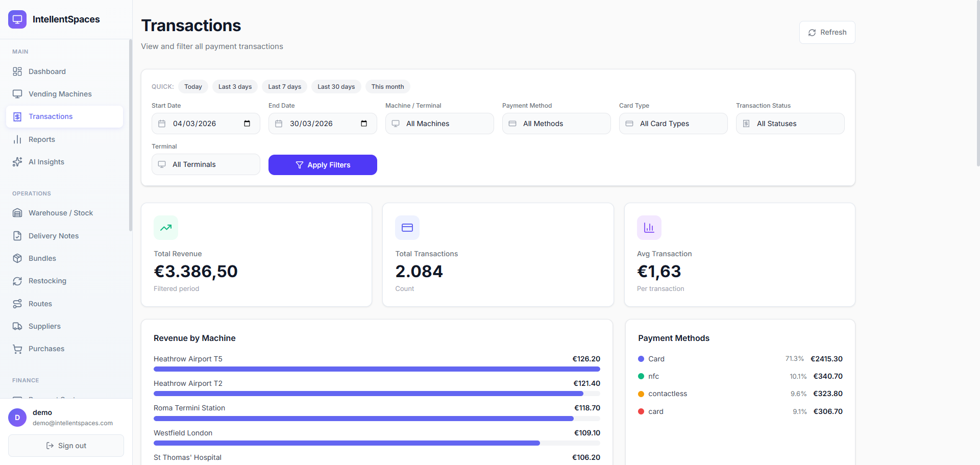Click the Apply Filters button

coord(323,165)
